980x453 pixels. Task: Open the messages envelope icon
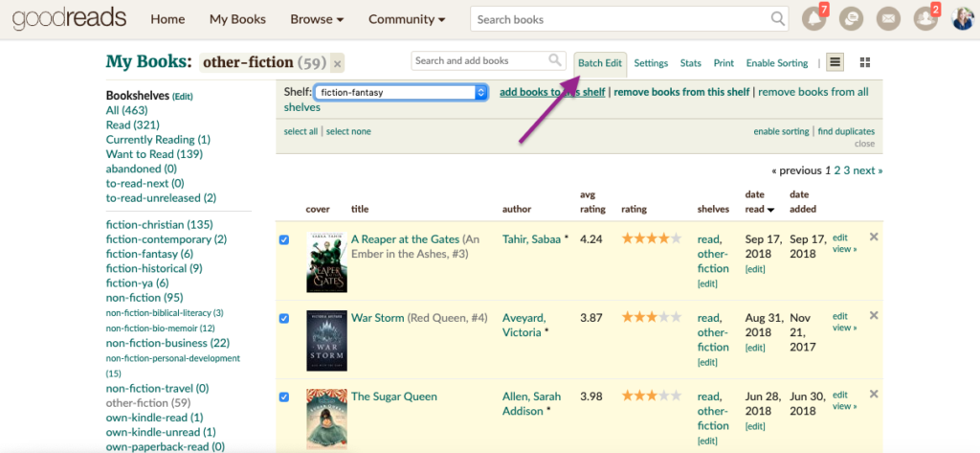tap(888, 19)
